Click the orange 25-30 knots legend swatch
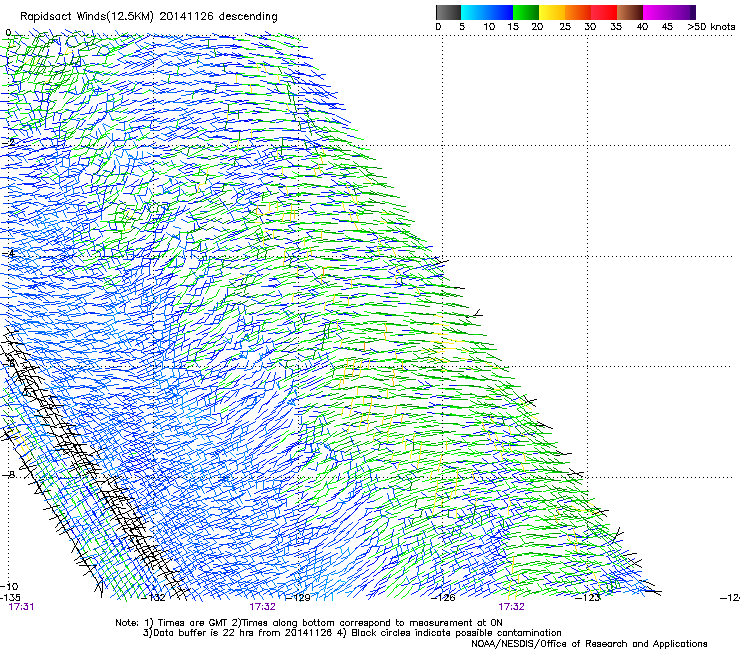Screen dimensions: 740x650 [578, 12]
